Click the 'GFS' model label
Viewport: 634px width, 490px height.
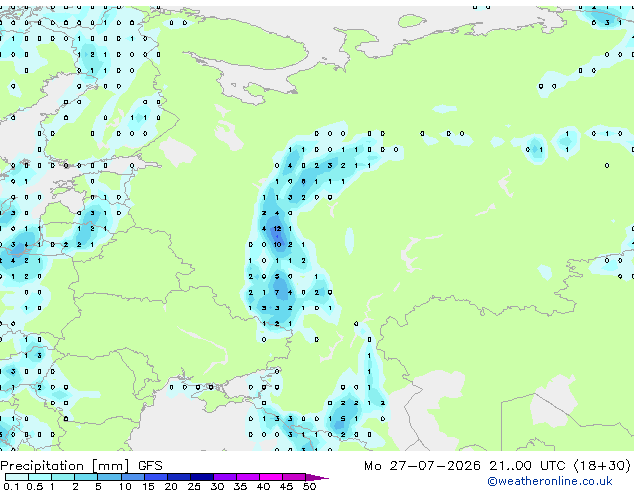pyautogui.click(x=150, y=466)
